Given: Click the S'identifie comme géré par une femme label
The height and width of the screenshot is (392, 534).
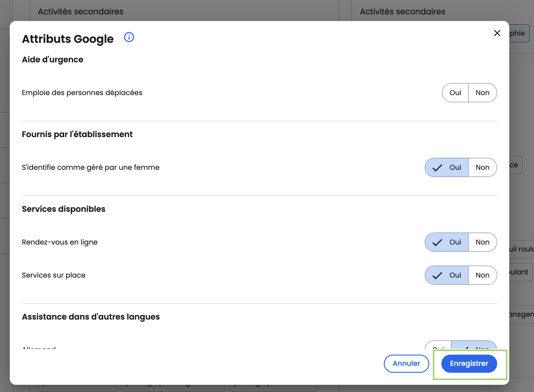Looking at the screenshot, I should pyautogui.click(x=91, y=167).
